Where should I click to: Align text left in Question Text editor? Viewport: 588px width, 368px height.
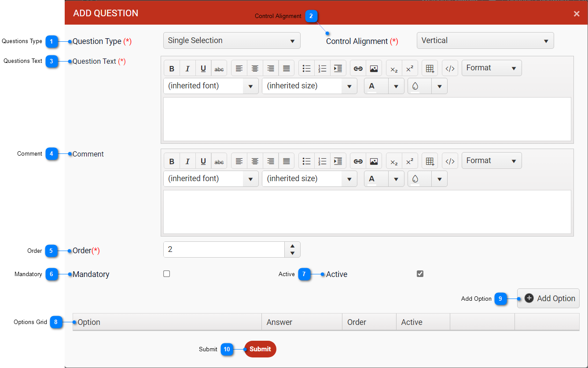239,68
